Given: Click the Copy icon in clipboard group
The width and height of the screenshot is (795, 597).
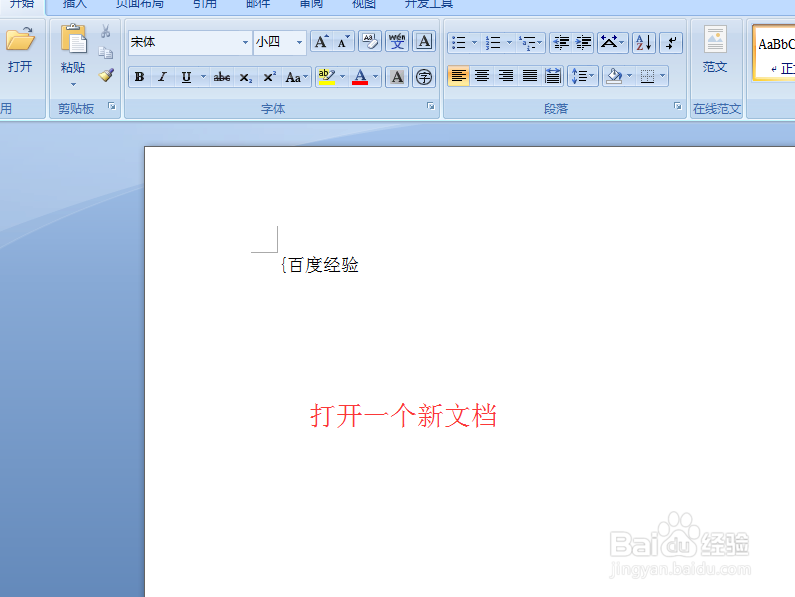Looking at the screenshot, I should tap(105, 52).
